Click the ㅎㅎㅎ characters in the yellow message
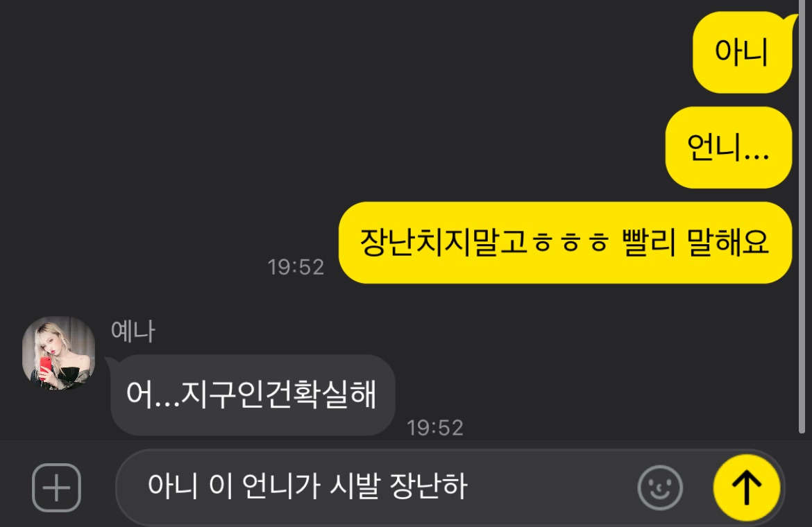The width and height of the screenshot is (812, 527). [570, 243]
